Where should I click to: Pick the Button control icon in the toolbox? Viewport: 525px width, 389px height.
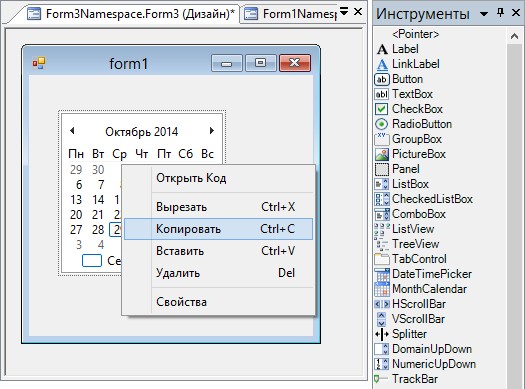(382, 79)
